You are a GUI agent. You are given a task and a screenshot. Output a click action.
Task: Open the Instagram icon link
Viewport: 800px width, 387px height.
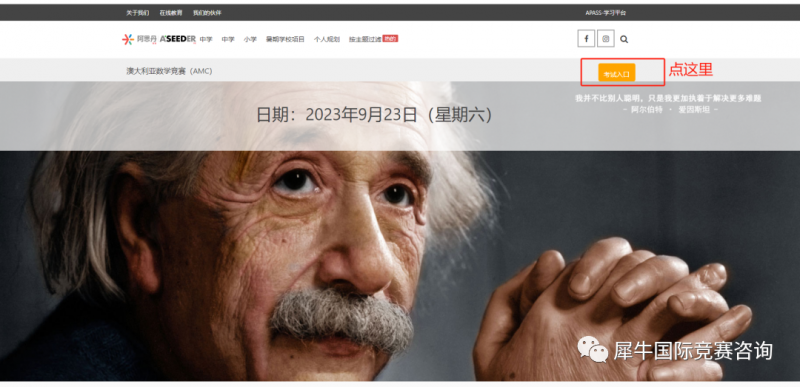coord(606,39)
